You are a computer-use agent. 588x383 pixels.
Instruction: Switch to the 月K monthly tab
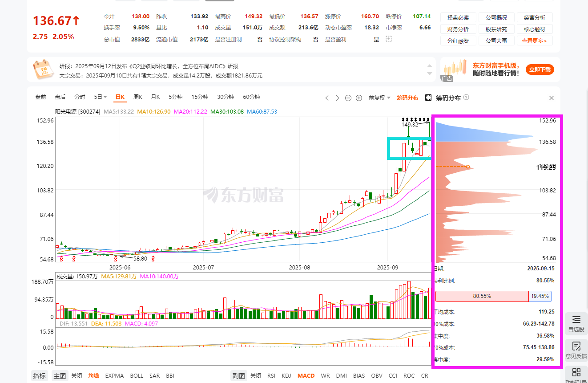[x=156, y=97]
